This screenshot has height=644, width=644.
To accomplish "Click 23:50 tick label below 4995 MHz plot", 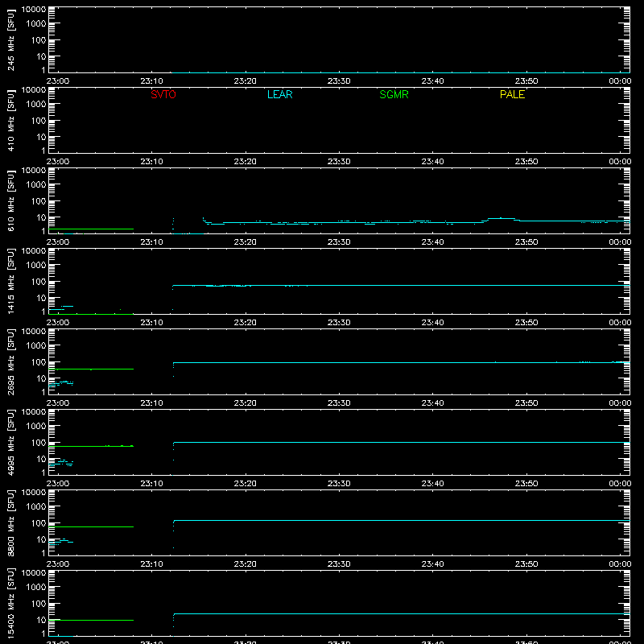I will [526, 484].
